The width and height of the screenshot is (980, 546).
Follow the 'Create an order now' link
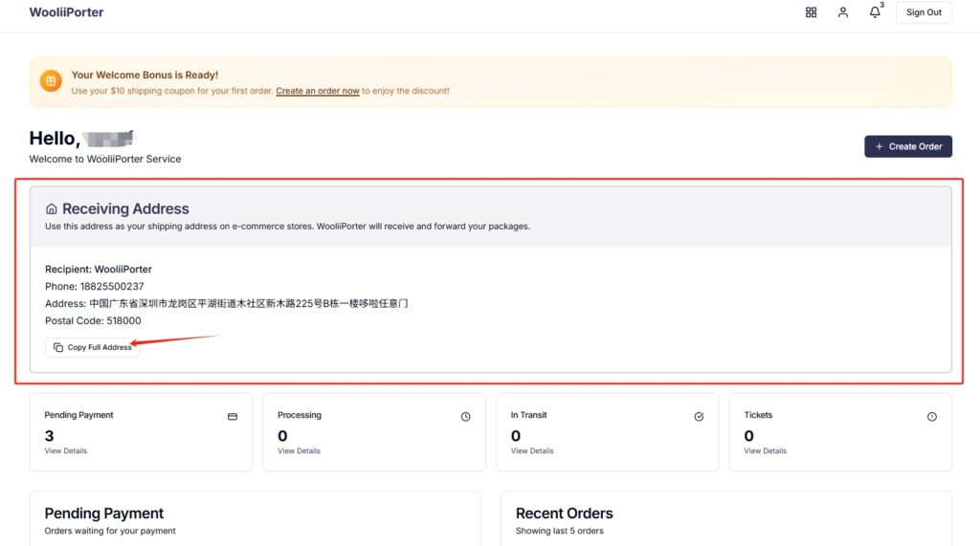pos(318,91)
